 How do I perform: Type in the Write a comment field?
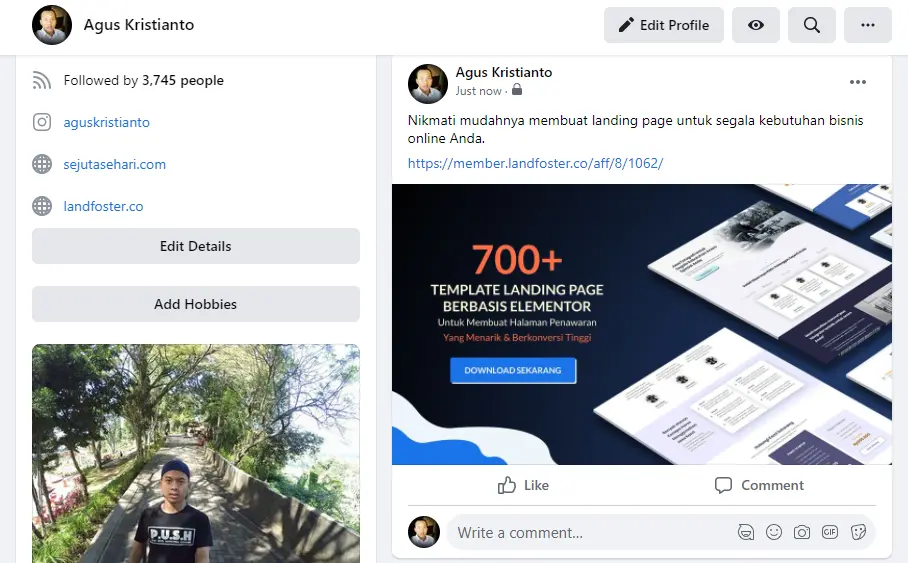590,532
